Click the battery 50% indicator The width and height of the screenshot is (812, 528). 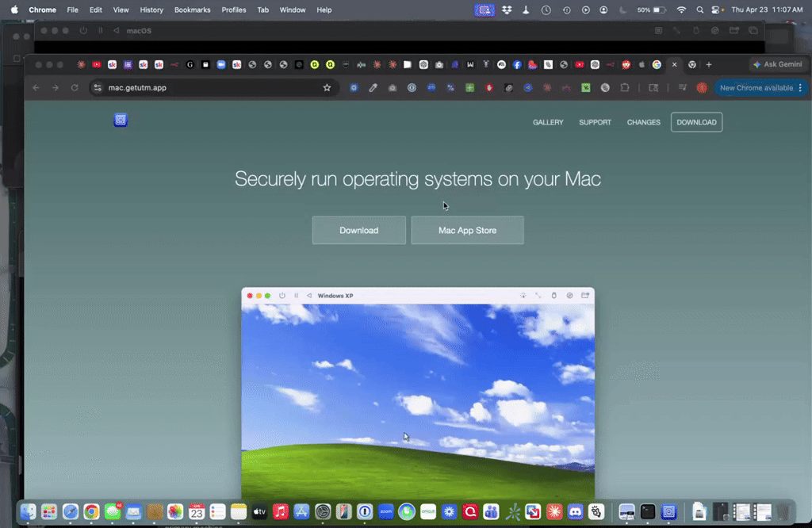(x=651, y=10)
